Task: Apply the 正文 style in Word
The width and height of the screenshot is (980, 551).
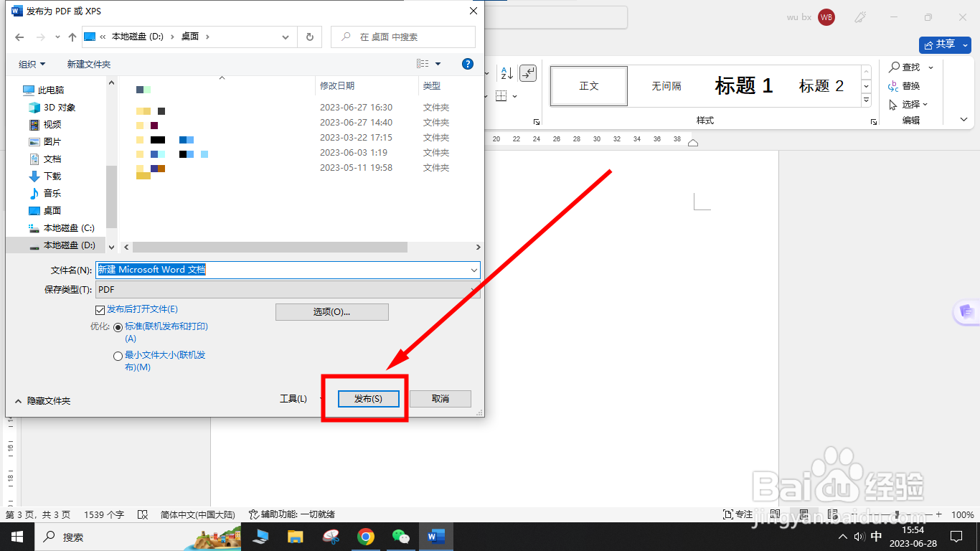Action: point(589,86)
